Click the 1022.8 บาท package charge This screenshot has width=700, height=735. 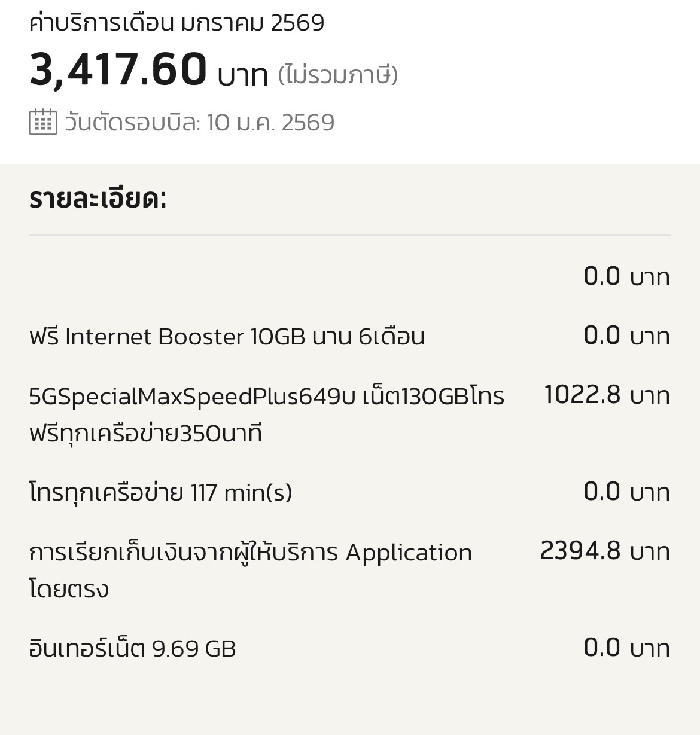[x=606, y=395]
